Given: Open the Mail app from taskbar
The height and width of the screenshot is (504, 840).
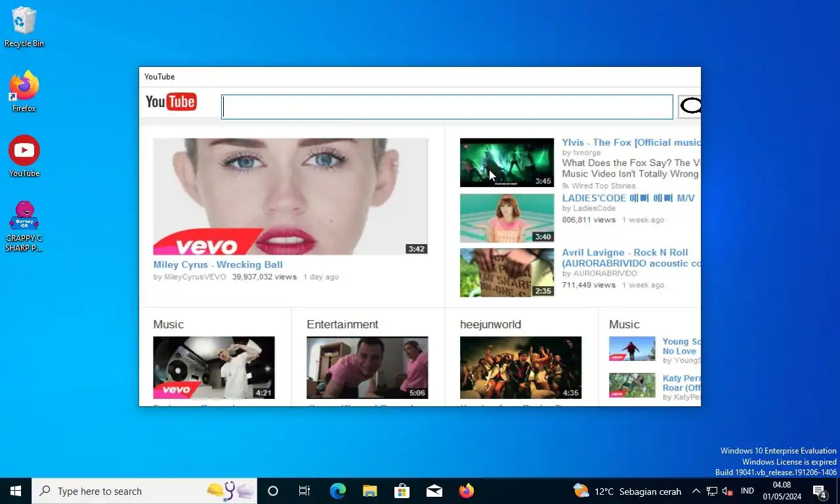Looking at the screenshot, I should coord(434,491).
